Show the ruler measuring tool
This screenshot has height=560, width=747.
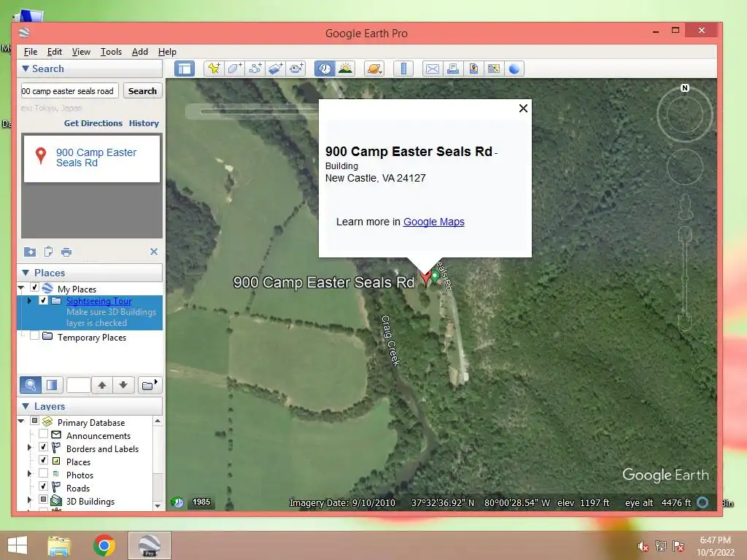(x=403, y=69)
